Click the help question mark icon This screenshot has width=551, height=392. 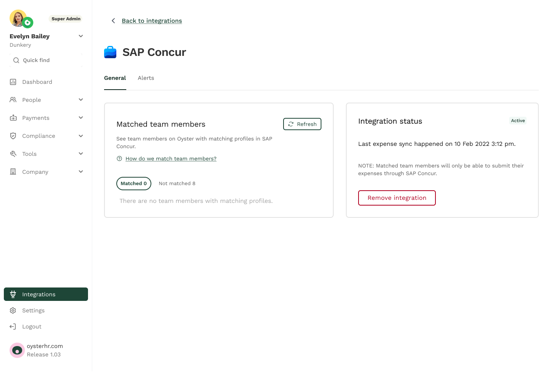(119, 158)
